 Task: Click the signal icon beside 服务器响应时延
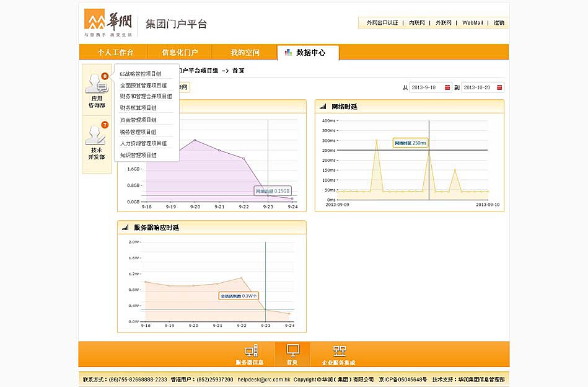point(125,228)
